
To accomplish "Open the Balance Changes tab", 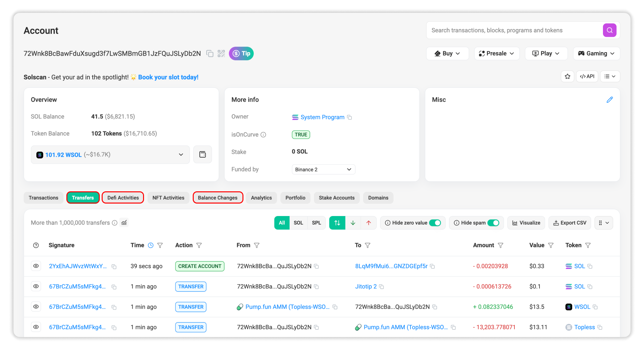I will click(218, 198).
